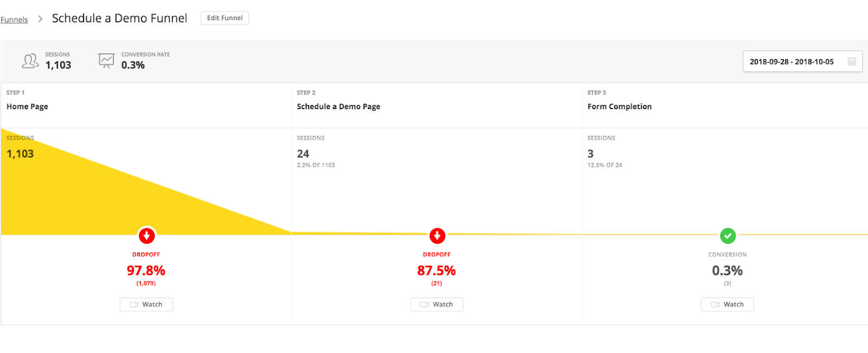The image size is (868, 353).
Task: Select the Step 2 Schedule a Demo Page header
Action: click(x=338, y=106)
